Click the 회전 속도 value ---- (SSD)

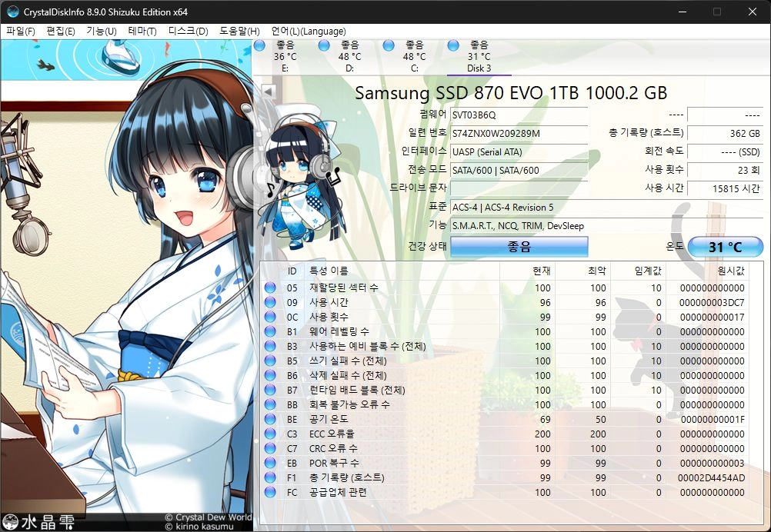tap(726, 151)
